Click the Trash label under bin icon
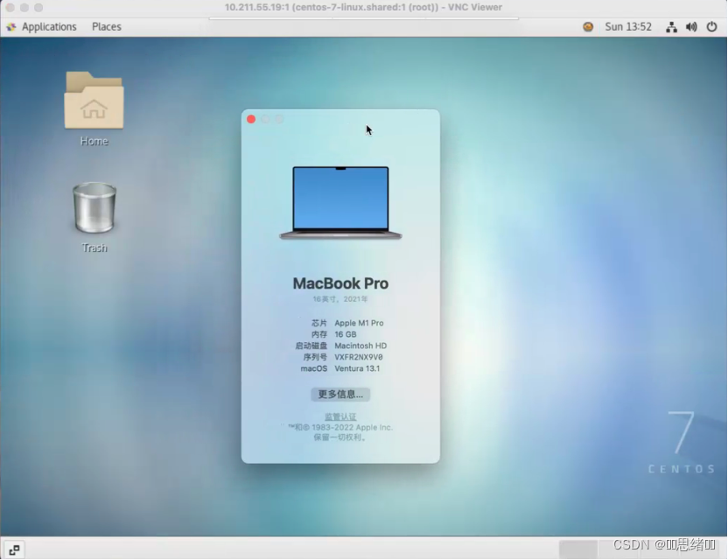Screen dimensions: 728x560 click(94, 248)
